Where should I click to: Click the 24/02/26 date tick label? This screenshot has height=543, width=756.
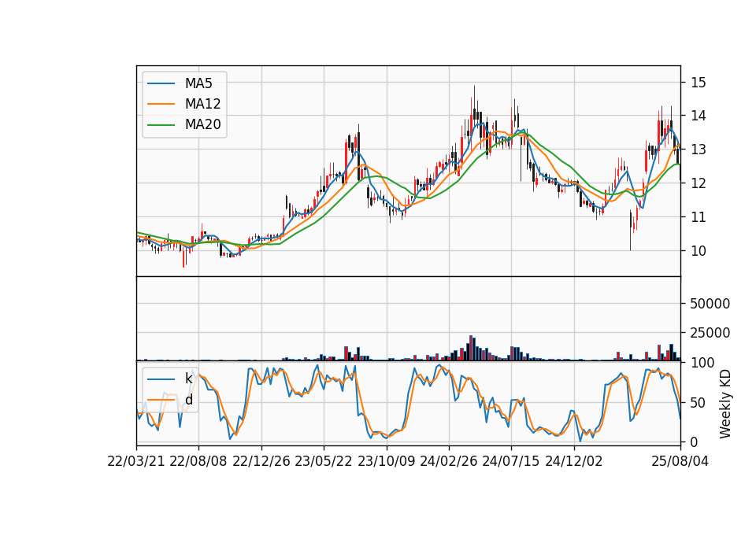(448, 461)
